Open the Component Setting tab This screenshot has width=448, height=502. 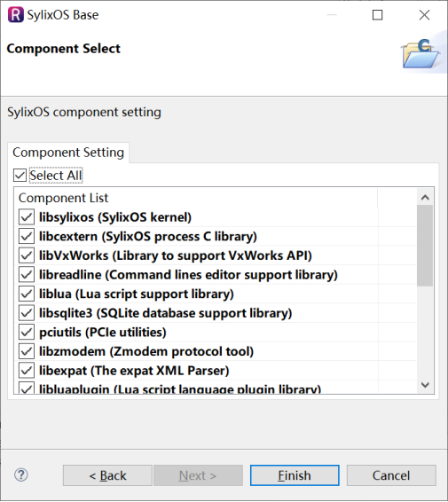tap(68, 153)
